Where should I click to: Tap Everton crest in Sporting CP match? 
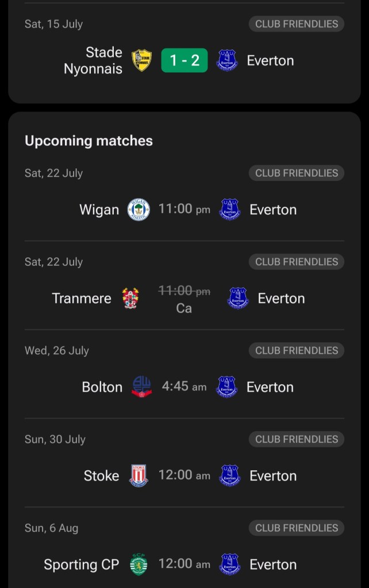(230, 564)
